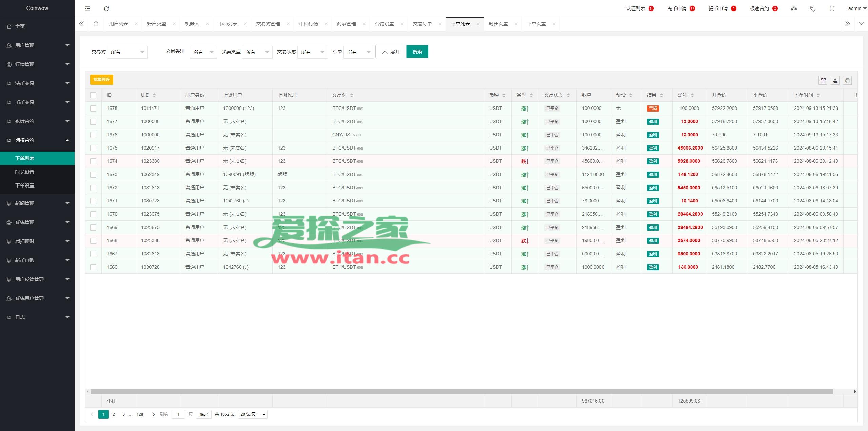
Task: Collapse 期权合约 sidebar menu
Action: coord(37,140)
